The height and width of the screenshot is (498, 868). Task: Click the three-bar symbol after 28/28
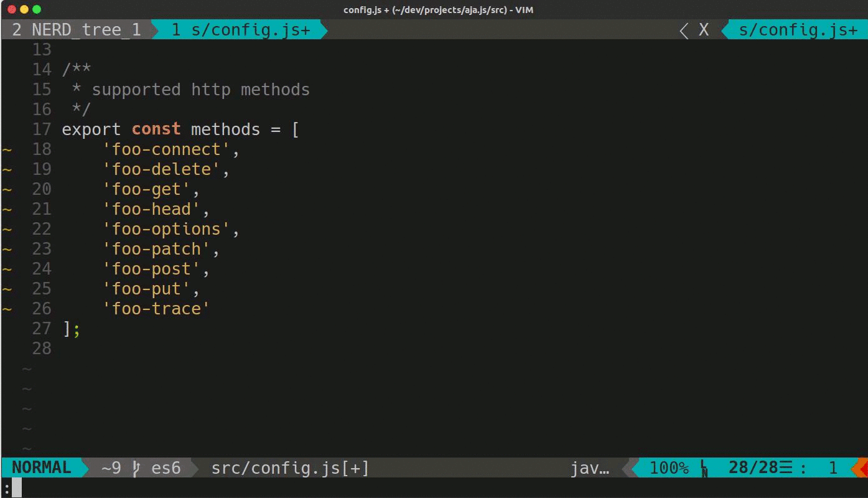786,467
